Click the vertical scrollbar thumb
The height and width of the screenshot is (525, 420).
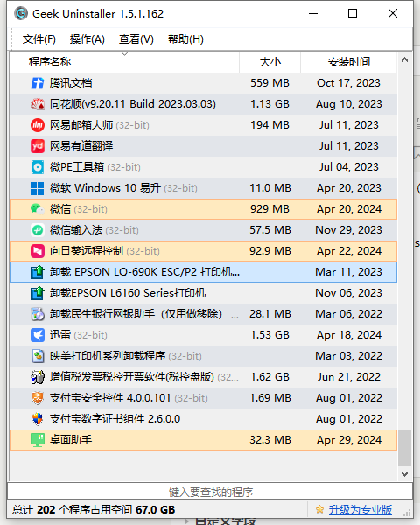(x=404, y=448)
